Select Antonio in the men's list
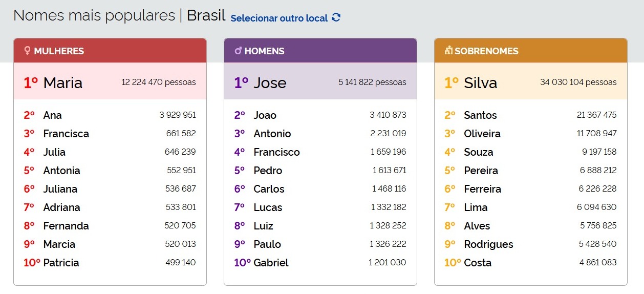644x294 pixels. [x=272, y=134]
